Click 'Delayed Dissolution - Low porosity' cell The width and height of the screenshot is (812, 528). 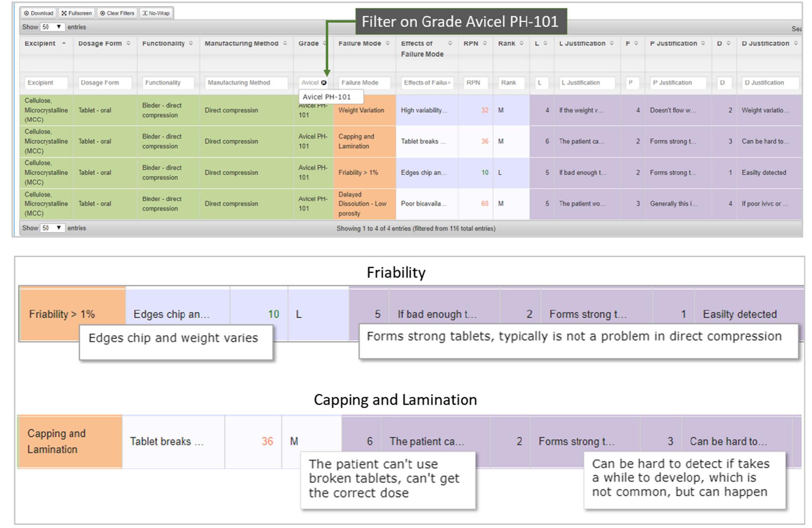click(x=364, y=204)
